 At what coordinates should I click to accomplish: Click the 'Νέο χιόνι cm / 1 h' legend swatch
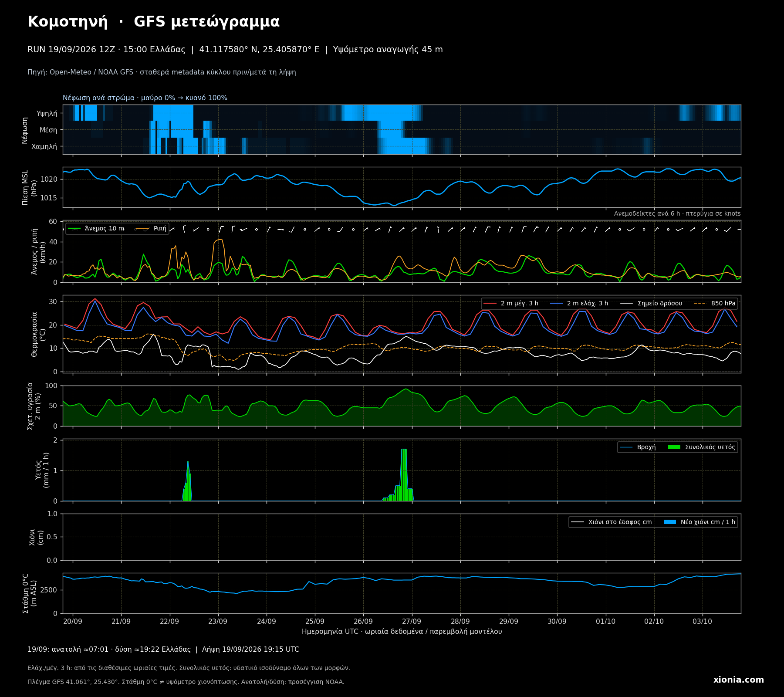point(670,522)
